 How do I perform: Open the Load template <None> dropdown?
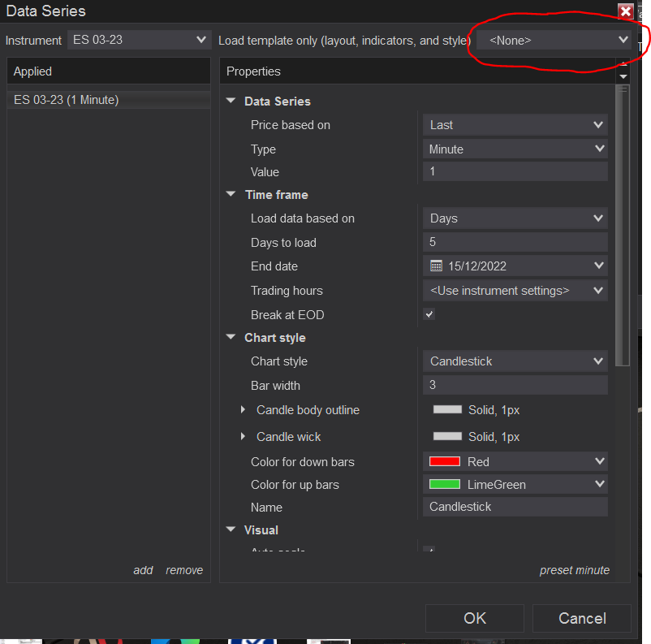click(x=554, y=40)
